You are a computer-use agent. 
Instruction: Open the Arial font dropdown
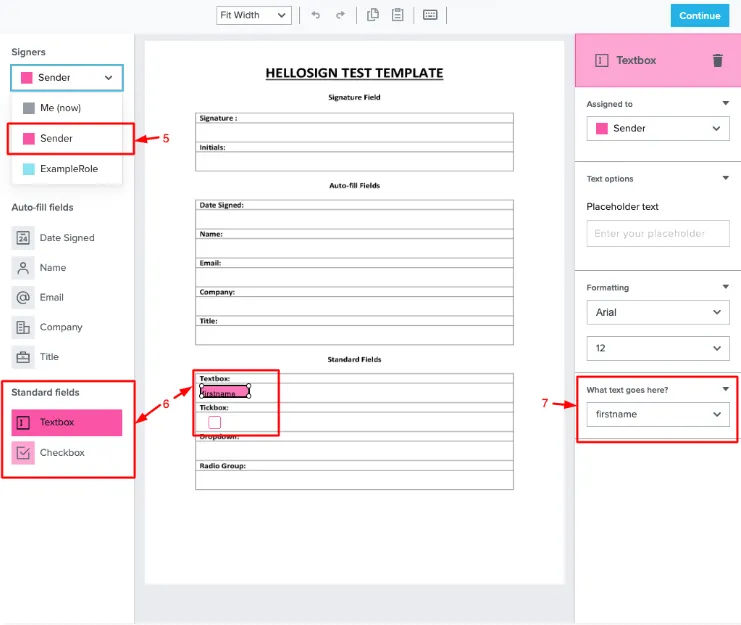point(658,312)
